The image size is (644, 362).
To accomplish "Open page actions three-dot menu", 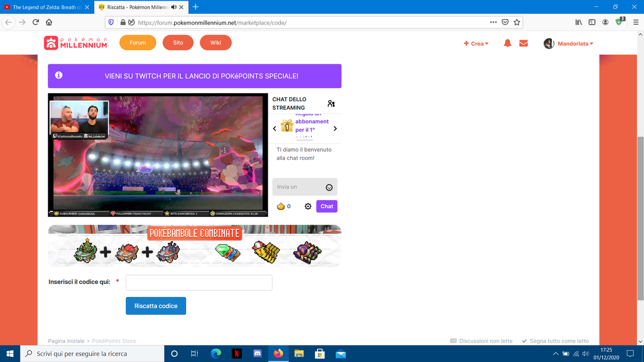I will [494, 22].
